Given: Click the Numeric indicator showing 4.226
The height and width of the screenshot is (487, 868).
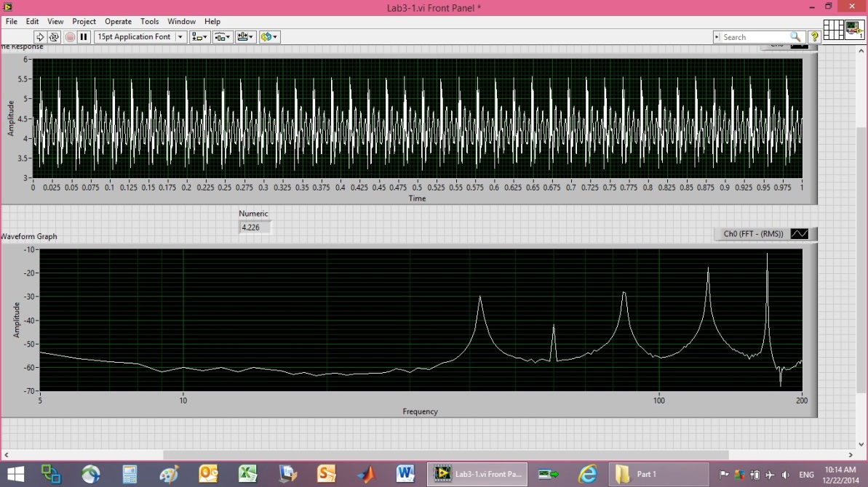Looking at the screenshot, I should pyautogui.click(x=255, y=228).
